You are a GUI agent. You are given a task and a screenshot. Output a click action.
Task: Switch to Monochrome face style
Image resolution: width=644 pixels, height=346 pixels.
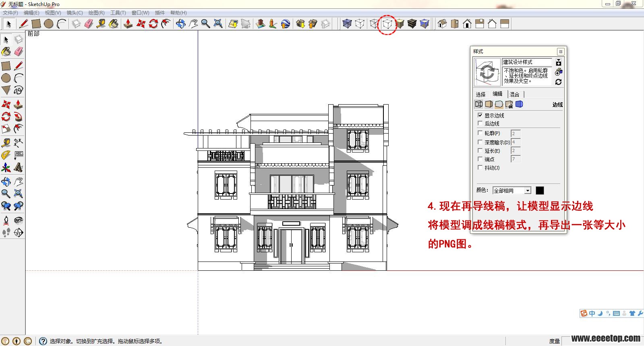point(425,24)
